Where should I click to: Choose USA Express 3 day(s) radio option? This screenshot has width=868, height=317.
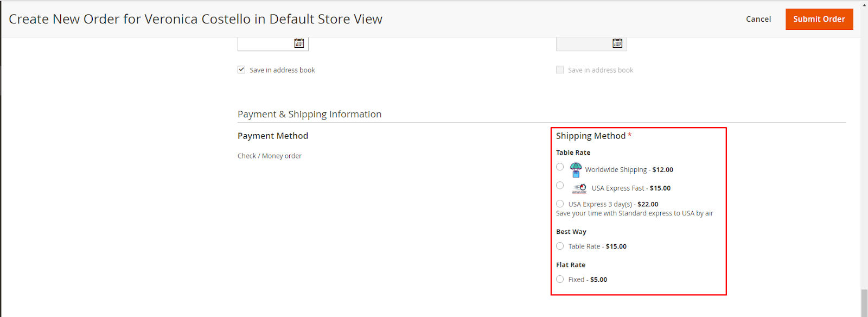point(560,204)
